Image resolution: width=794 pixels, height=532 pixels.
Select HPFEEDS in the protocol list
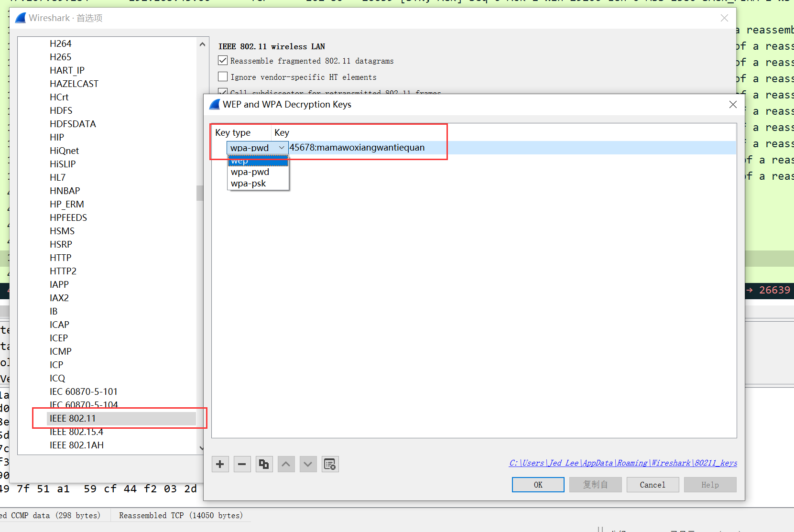(68, 217)
